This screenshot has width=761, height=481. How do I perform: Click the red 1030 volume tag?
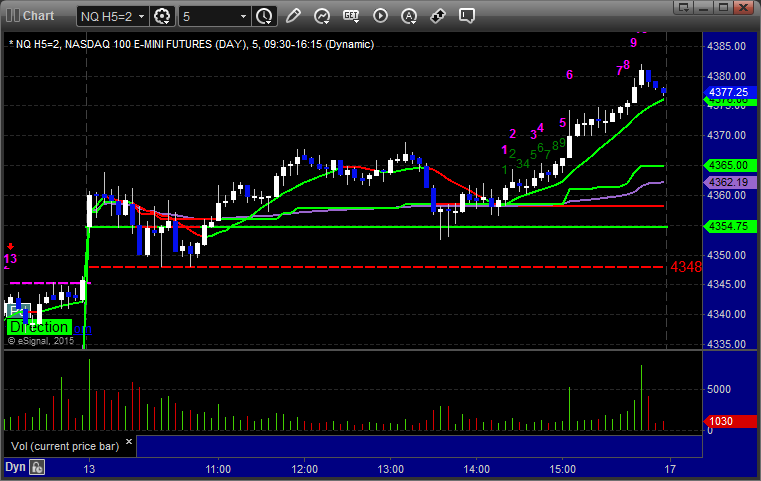tap(729, 421)
